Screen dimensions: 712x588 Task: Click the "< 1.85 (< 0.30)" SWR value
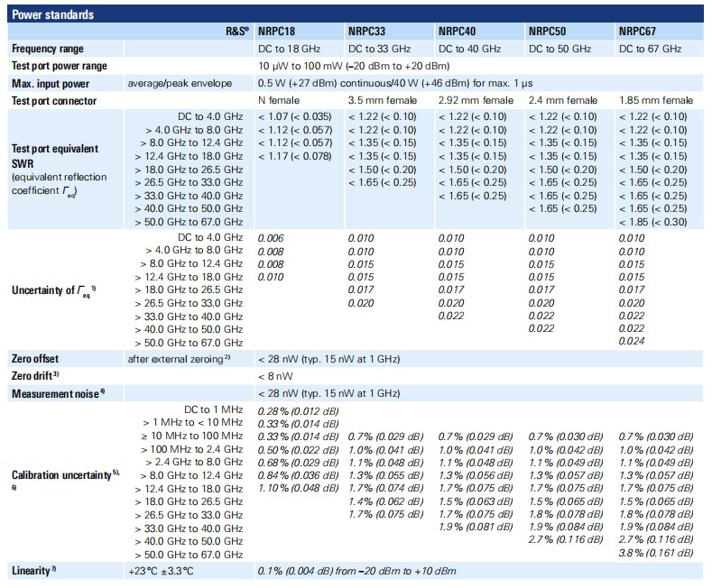click(653, 222)
